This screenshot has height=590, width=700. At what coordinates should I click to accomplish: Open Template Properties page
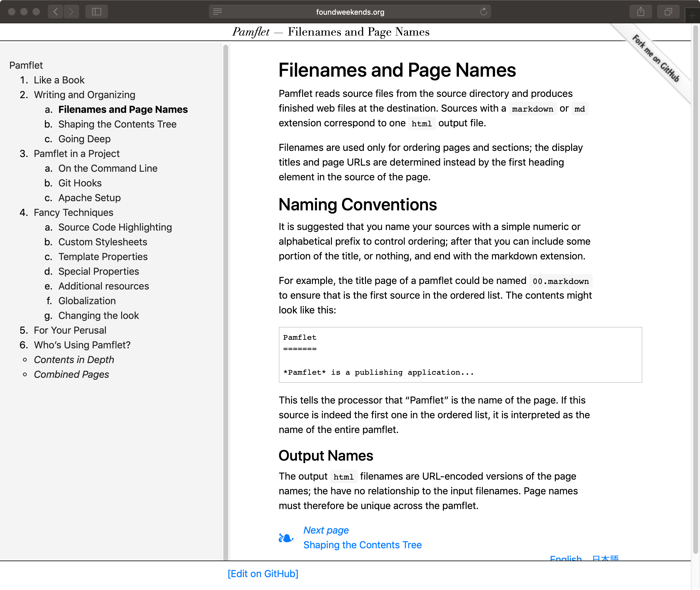point(103,257)
